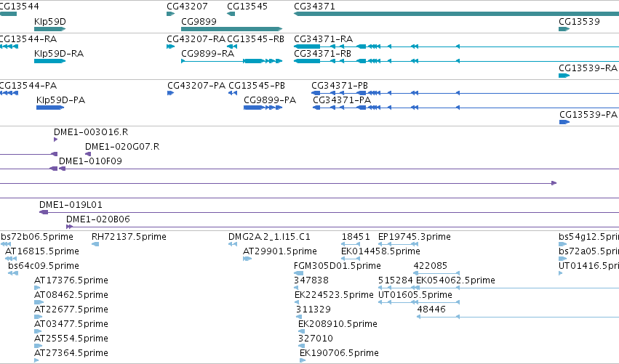Select the CG34371 gene label
Screen dimensions: 619x364
[x=315, y=7]
